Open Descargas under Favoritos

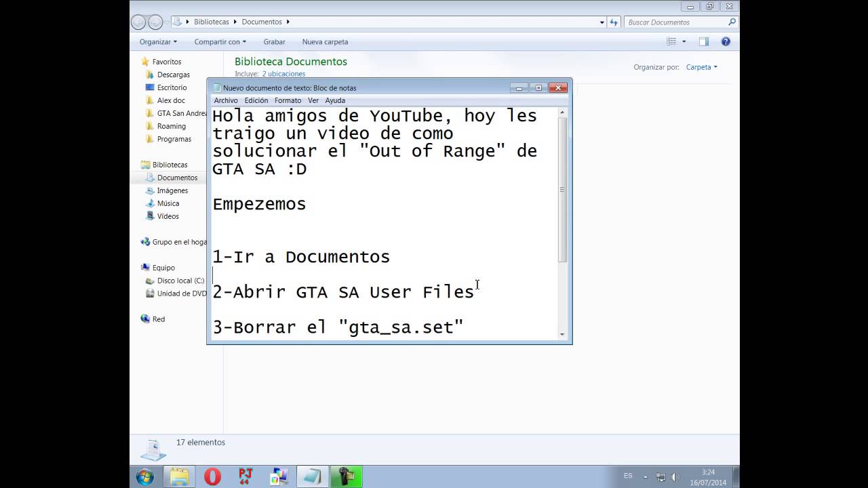(x=174, y=75)
